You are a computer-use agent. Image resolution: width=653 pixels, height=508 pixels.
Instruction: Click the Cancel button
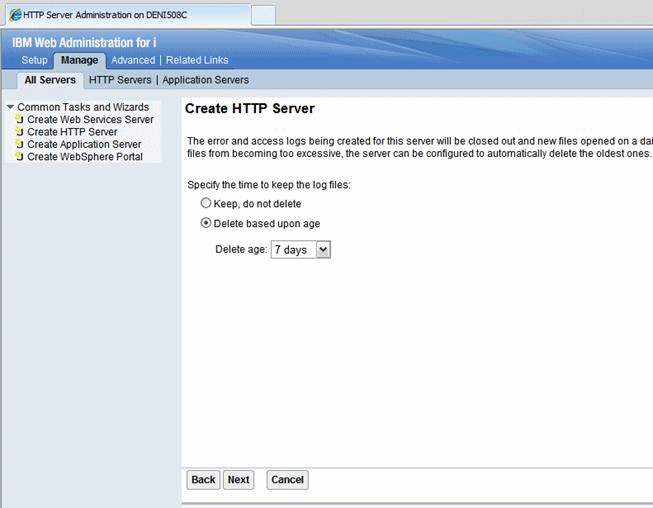click(x=287, y=480)
